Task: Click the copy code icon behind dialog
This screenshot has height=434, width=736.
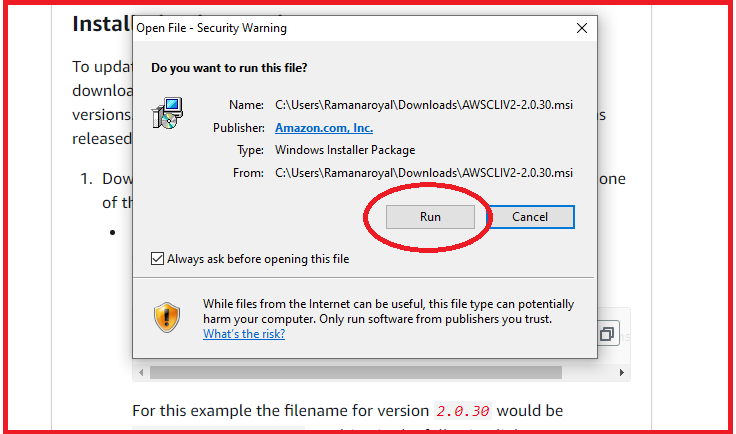Action: pos(608,334)
